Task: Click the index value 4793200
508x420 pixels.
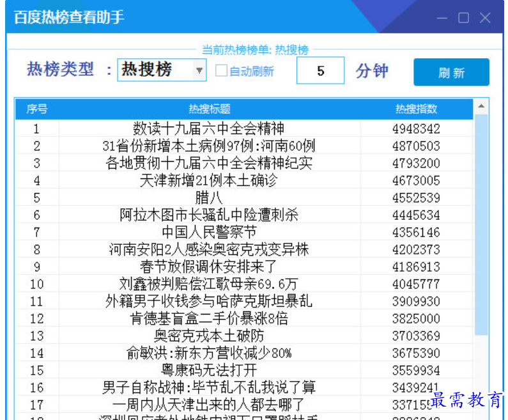Action: pyautogui.click(x=417, y=164)
